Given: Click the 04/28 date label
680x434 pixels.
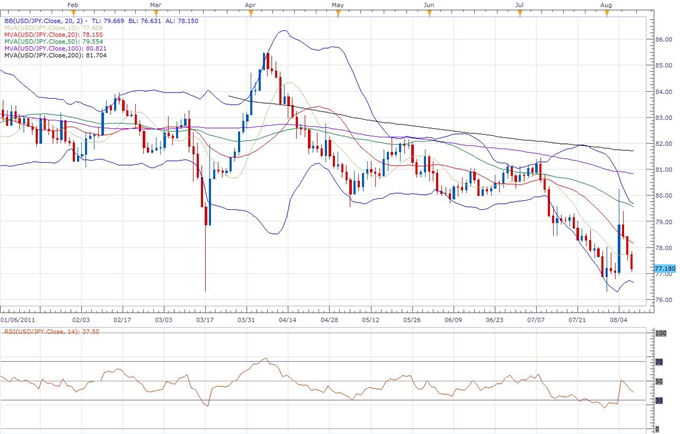Looking at the screenshot, I should (329, 320).
